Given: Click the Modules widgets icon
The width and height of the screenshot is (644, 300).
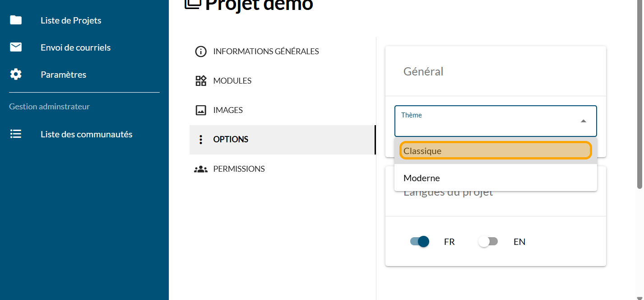Looking at the screenshot, I should click(201, 81).
